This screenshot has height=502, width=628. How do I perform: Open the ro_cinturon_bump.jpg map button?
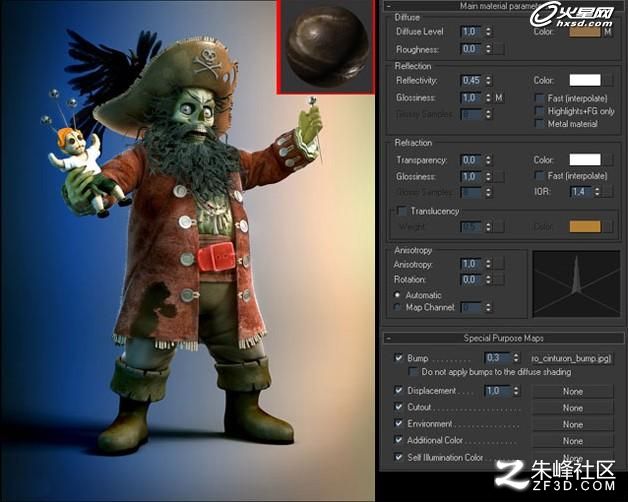[x=572, y=358]
